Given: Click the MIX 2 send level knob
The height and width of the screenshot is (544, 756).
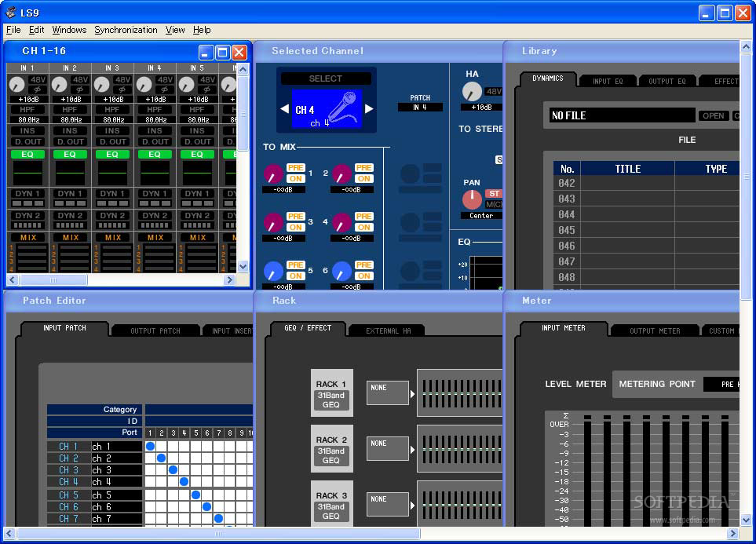Looking at the screenshot, I should pyautogui.click(x=341, y=173).
